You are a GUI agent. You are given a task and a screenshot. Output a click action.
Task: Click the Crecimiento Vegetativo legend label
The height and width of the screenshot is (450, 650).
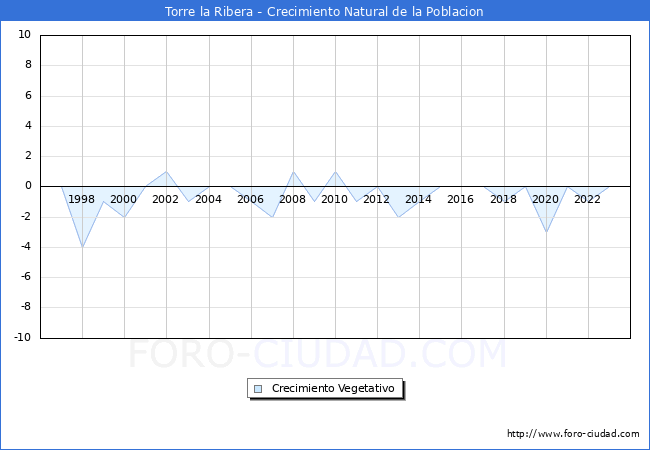click(333, 389)
